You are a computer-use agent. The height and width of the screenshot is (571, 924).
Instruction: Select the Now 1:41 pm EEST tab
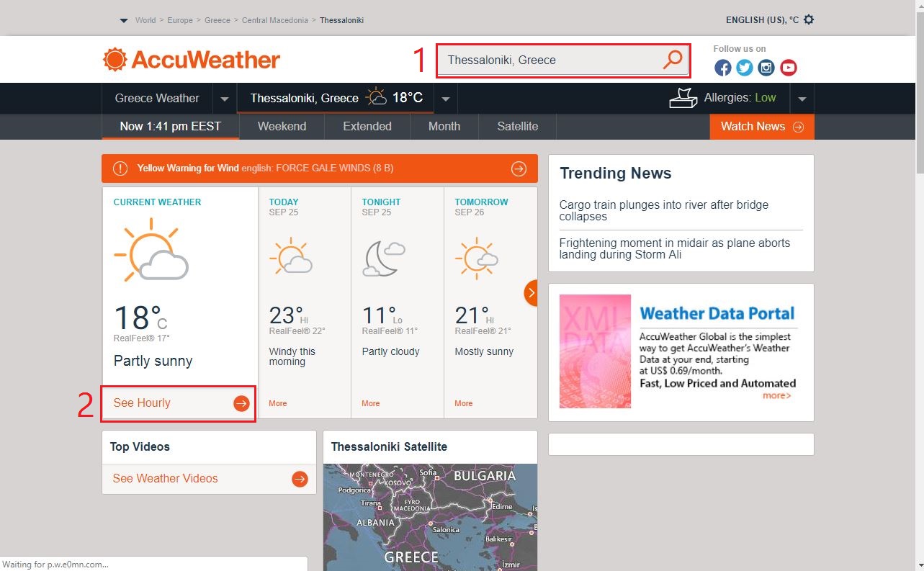click(171, 126)
